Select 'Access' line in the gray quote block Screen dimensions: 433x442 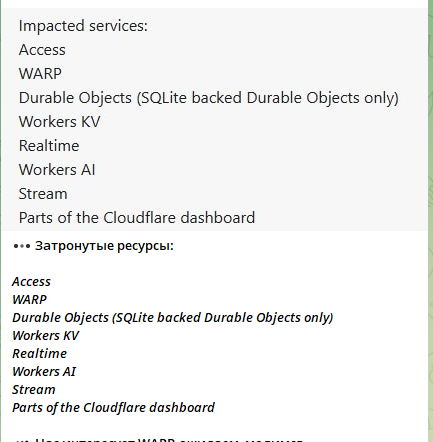[42, 50]
